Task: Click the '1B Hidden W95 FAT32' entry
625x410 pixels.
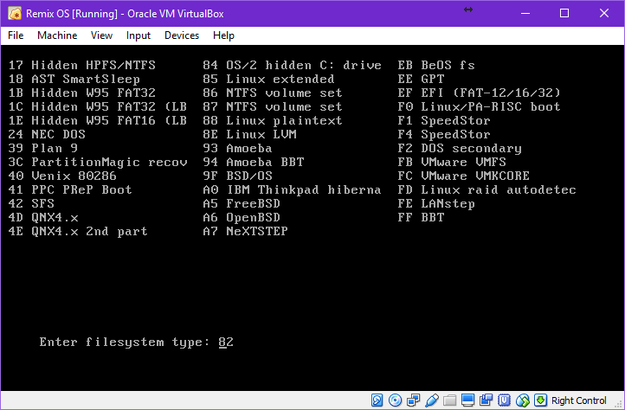Action: click(82, 93)
